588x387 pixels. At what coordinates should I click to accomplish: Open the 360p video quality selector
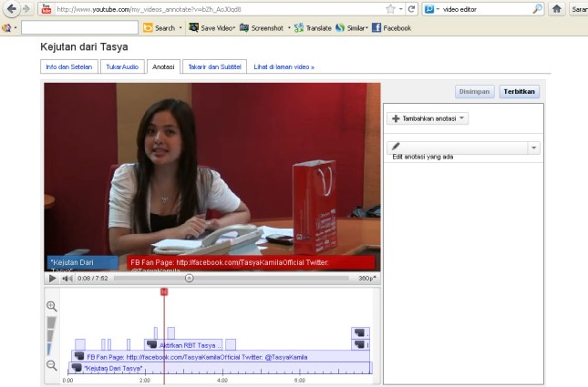[x=366, y=278]
